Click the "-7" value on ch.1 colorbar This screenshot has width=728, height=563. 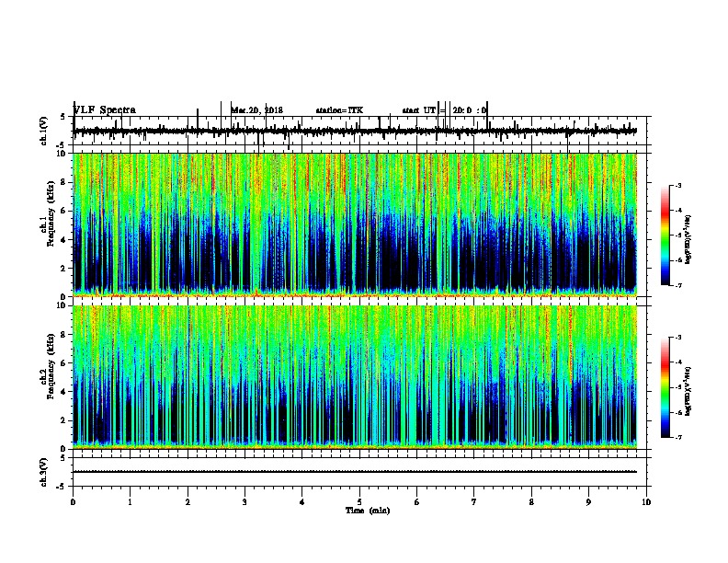tap(677, 285)
